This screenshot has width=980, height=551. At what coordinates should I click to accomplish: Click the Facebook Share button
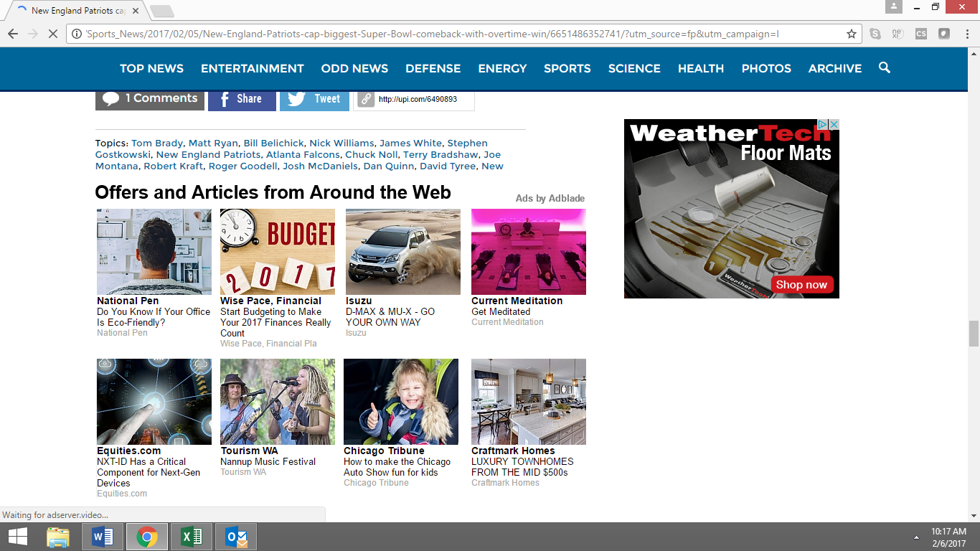pyautogui.click(x=242, y=99)
